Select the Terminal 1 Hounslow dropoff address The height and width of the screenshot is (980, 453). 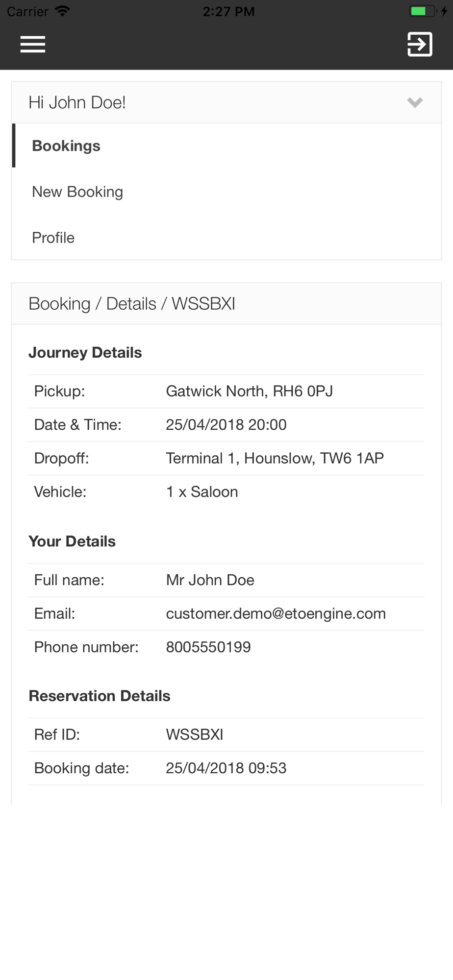tap(275, 458)
